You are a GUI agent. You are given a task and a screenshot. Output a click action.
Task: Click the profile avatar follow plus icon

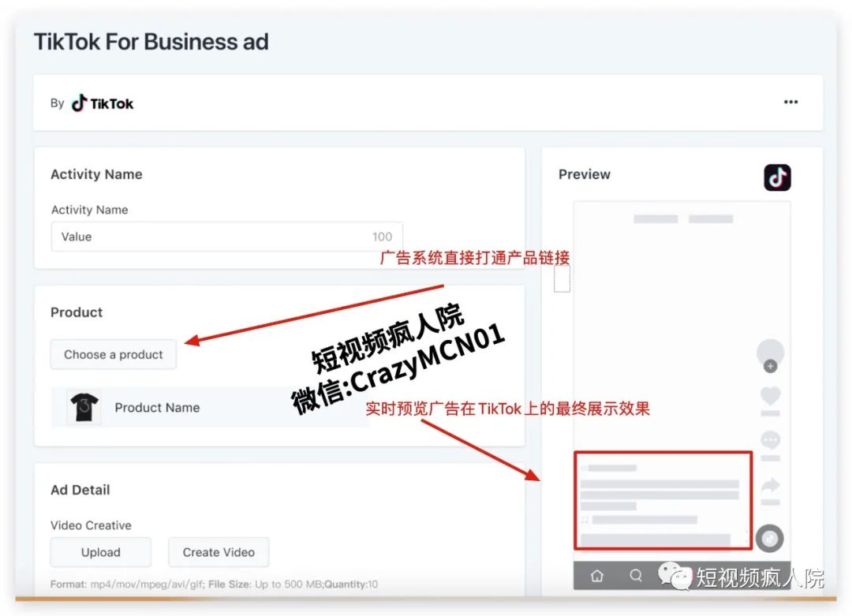point(770,366)
